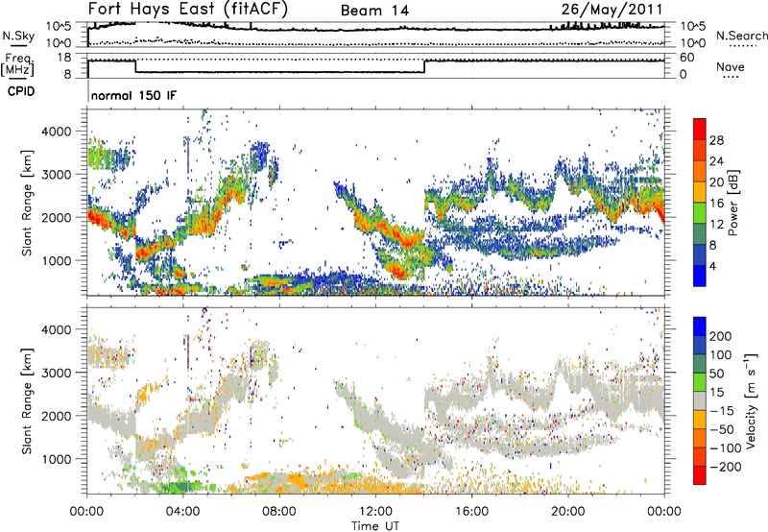Click the 'Fort Hays East (fitACF)' title
Screen dimensions: 768x532
point(187,9)
